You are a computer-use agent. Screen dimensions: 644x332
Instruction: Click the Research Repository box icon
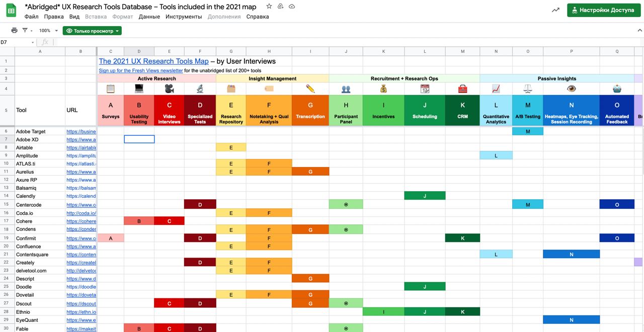(x=231, y=89)
